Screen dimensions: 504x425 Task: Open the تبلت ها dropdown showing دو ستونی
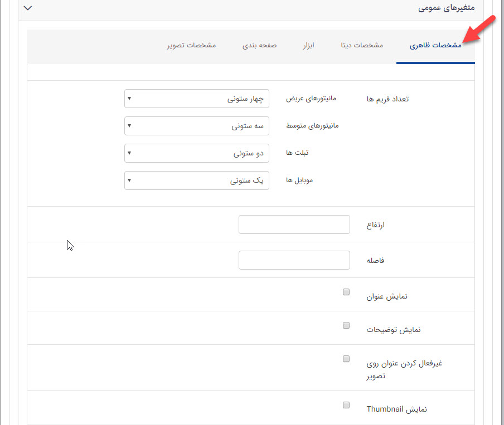pos(196,153)
